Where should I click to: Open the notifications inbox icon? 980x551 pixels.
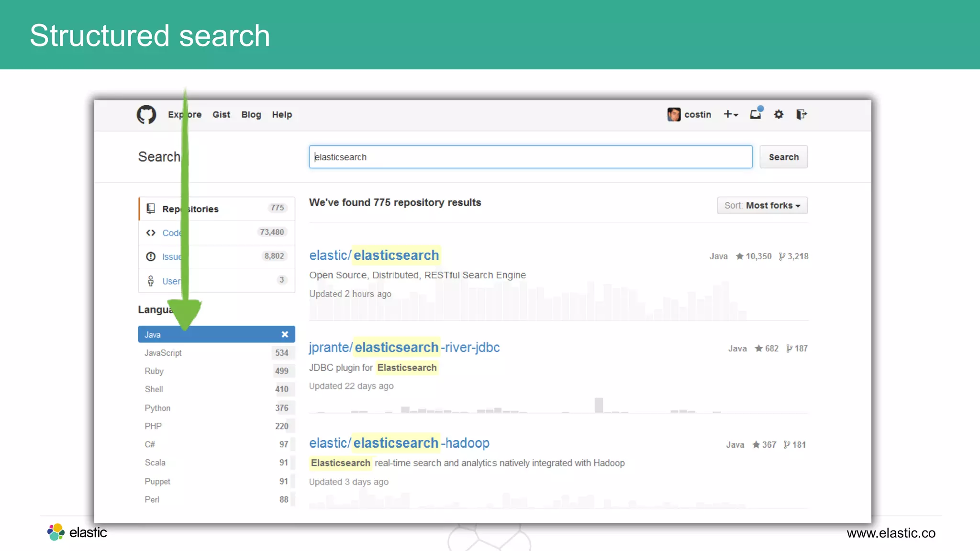click(756, 113)
